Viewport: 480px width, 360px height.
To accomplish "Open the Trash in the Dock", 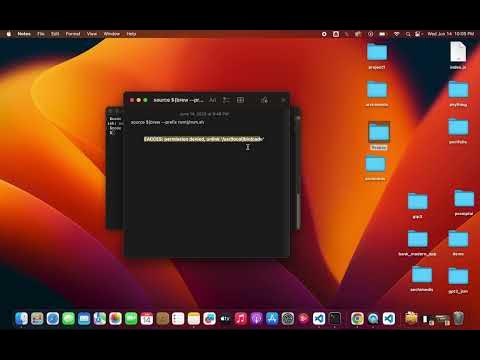I will (x=458, y=319).
